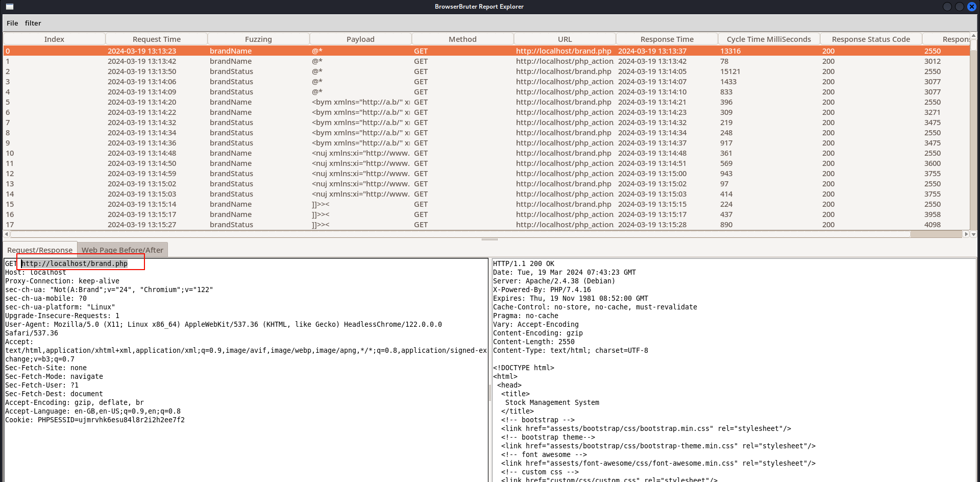Sort by Index column header
The image size is (980, 482).
(54, 39)
